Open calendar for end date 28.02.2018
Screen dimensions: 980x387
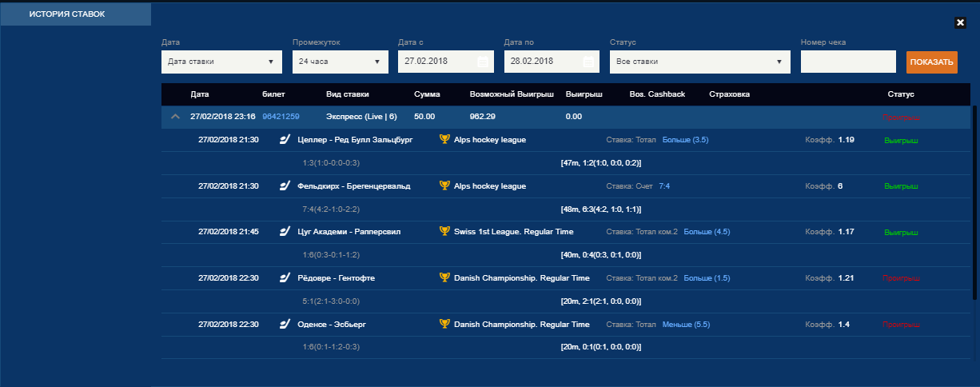588,62
